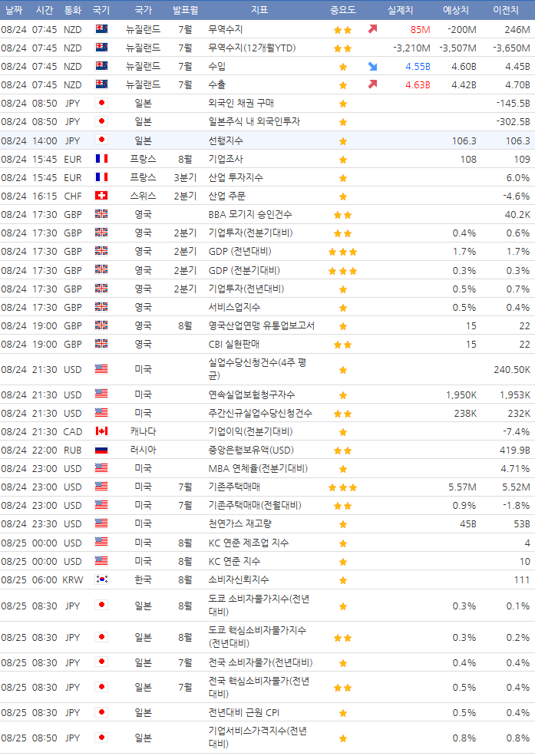The width and height of the screenshot is (535, 756).
Task: Click the actual value 85M in red
Action: pyautogui.click(x=421, y=29)
